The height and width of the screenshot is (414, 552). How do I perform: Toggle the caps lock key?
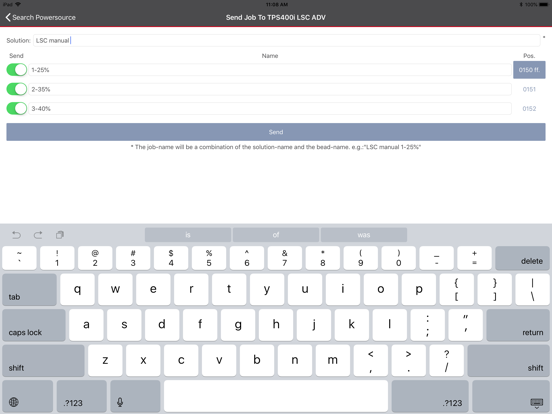[x=34, y=325]
